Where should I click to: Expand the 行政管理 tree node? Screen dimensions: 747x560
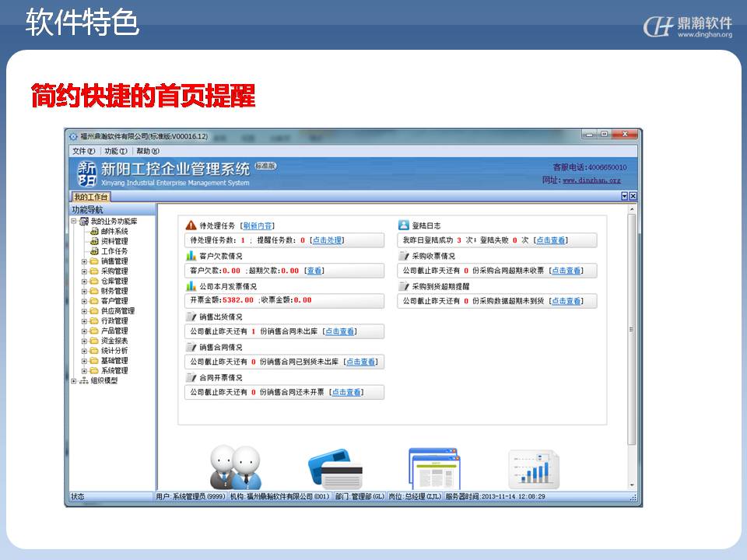pyautogui.click(x=84, y=321)
